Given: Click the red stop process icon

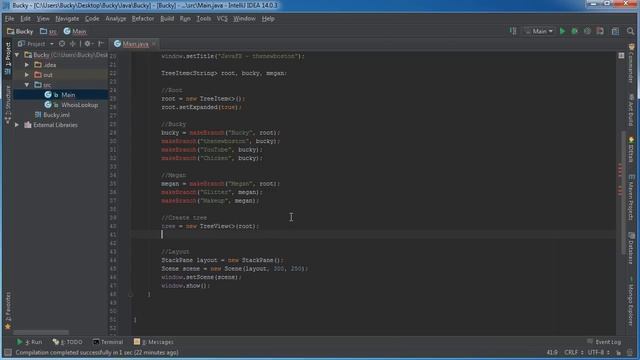Looking at the screenshot, I should pos(600,31).
